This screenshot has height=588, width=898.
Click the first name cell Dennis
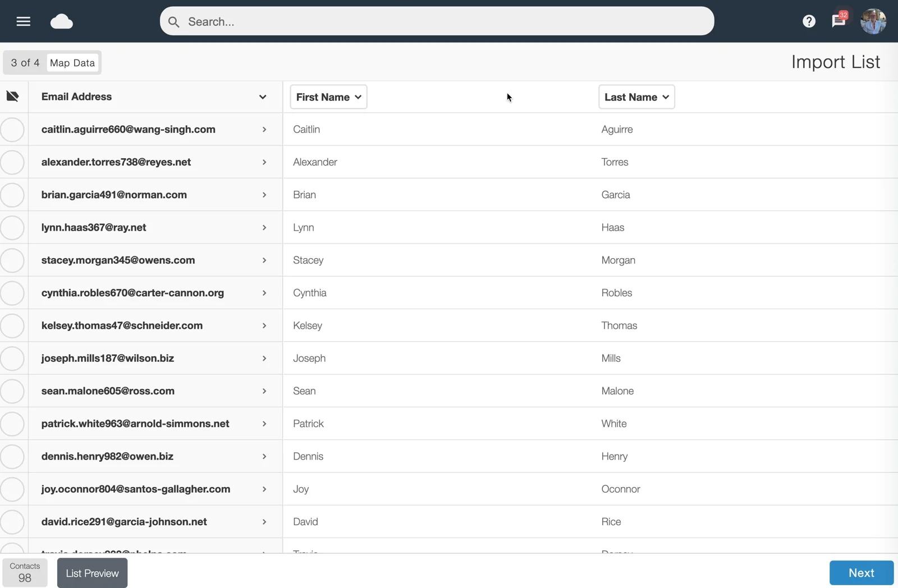(308, 457)
